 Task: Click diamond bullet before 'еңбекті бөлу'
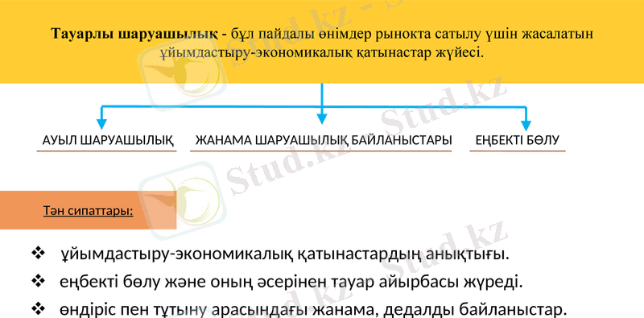38,282
